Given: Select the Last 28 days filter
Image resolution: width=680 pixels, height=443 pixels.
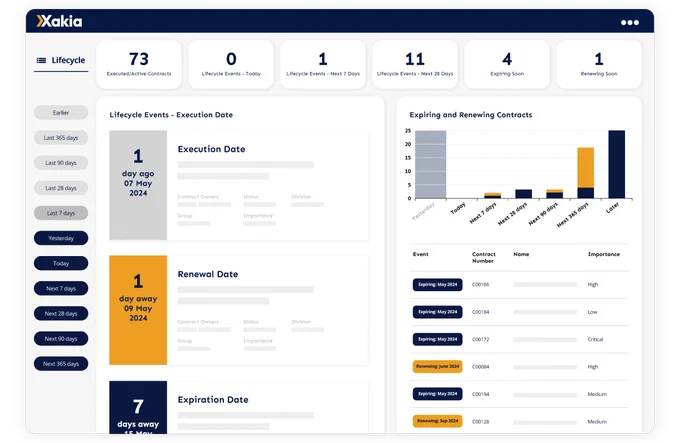Looking at the screenshot, I should (61, 188).
